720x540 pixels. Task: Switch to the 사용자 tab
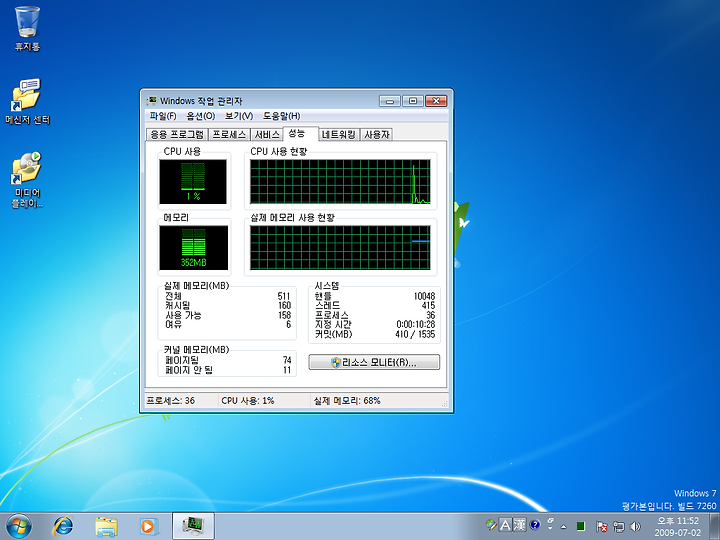377,135
